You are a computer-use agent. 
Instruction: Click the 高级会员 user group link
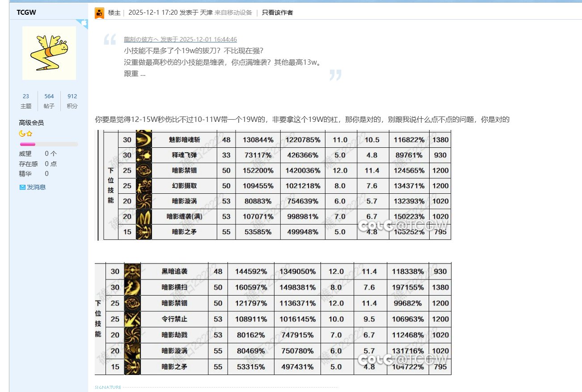(x=31, y=123)
